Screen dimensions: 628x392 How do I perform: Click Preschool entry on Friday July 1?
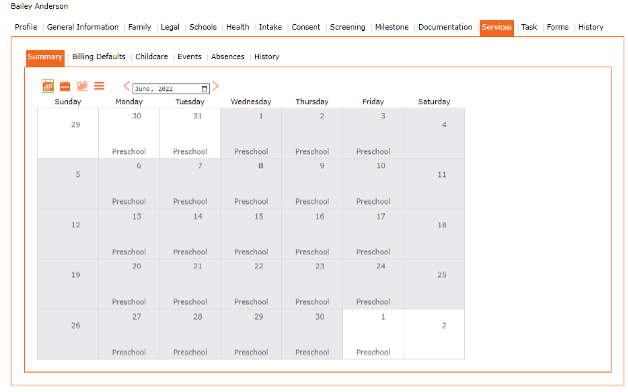(373, 352)
